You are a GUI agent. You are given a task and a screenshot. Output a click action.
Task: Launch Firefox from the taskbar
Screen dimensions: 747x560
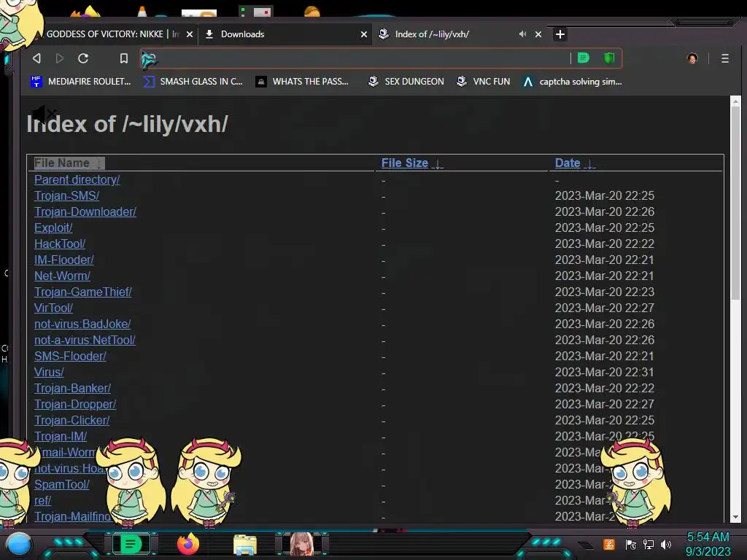point(188,544)
